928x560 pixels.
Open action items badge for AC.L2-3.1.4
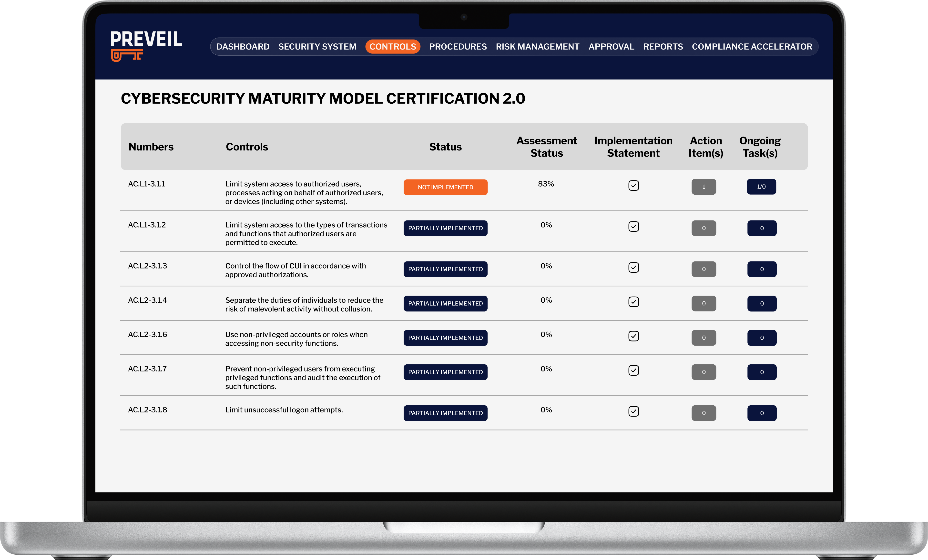click(704, 303)
